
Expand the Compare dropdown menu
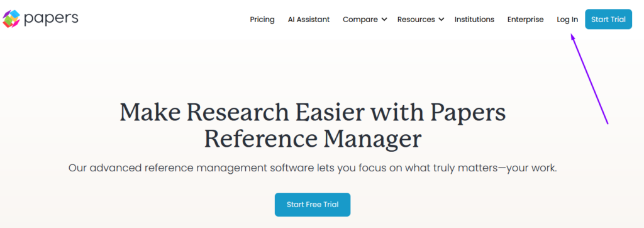365,20
